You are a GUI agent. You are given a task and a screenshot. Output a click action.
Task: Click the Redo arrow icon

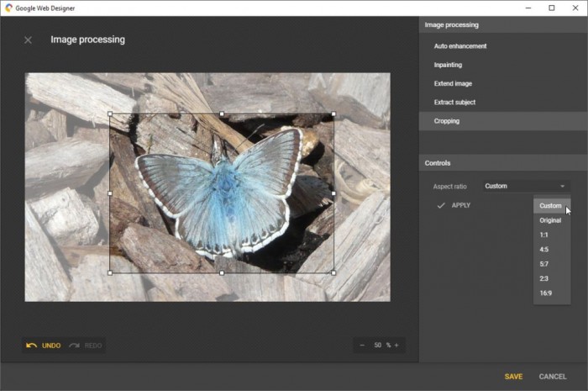coord(74,346)
